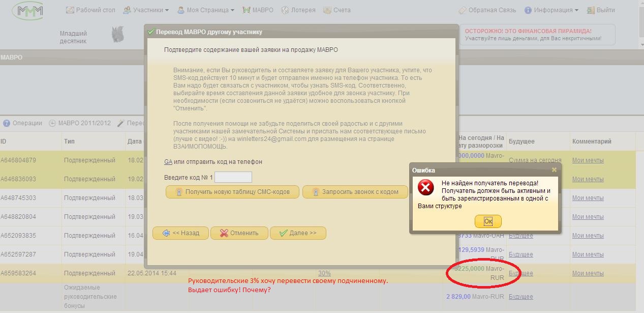
Task: Open Мои мечты link for A652597287
Action: pyautogui.click(x=588, y=254)
